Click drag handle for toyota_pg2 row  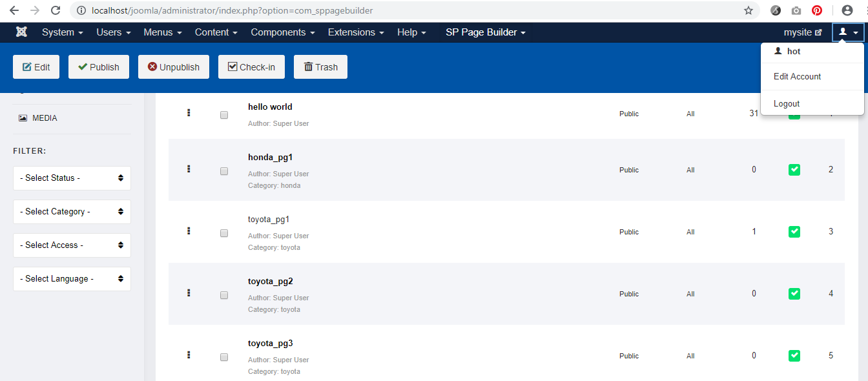point(189,293)
